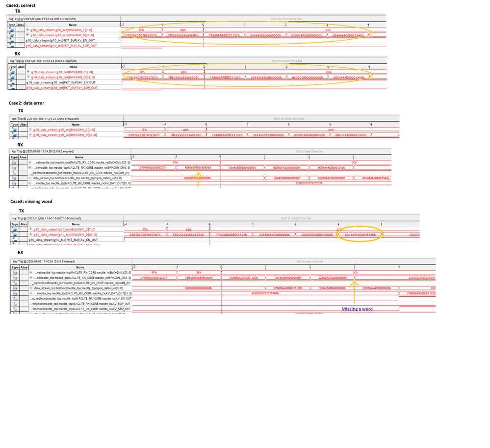490x448 pixels.
Task: Click BWXGMII_C[7..0] type icon in Case2 TX
Action: point(15,130)
